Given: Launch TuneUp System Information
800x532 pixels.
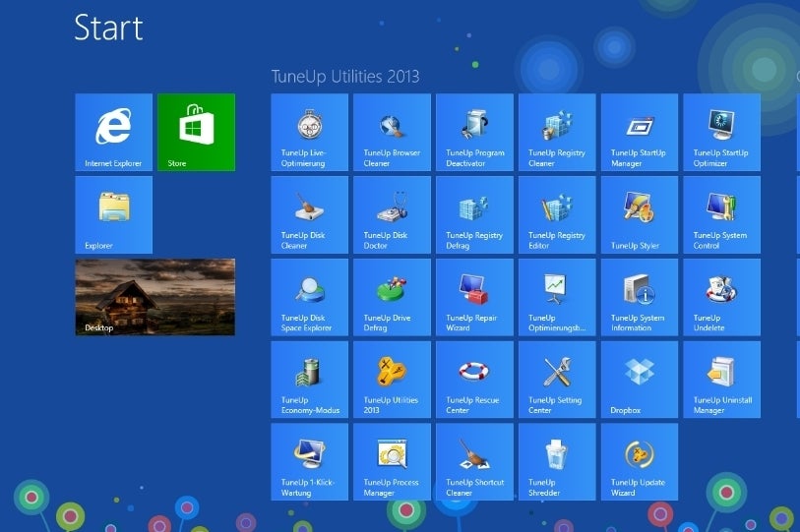Looking at the screenshot, I should (640, 297).
